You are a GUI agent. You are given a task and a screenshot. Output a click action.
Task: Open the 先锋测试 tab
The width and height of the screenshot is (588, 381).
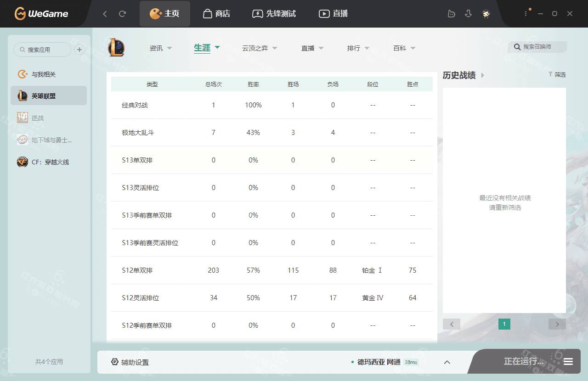[x=274, y=14]
